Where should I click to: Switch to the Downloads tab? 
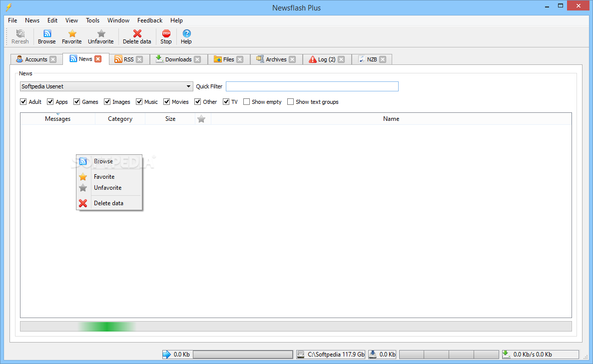[178, 59]
